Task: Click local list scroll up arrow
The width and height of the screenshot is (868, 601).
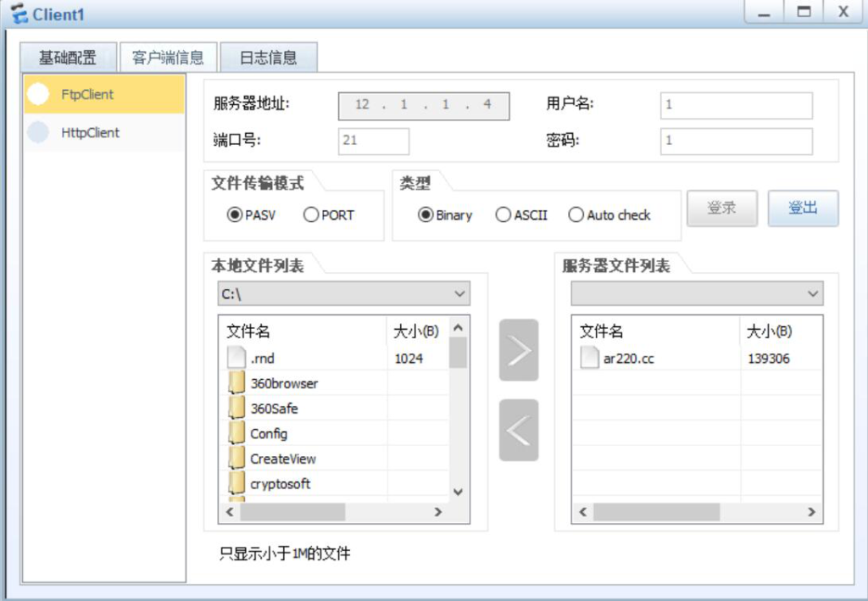Action: [458, 327]
